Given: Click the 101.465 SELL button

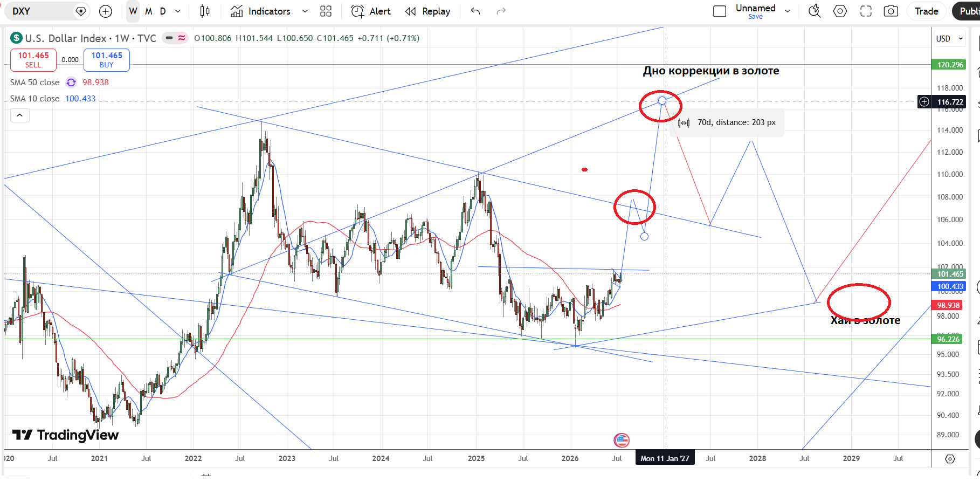Looking at the screenshot, I should (x=33, y=60).
